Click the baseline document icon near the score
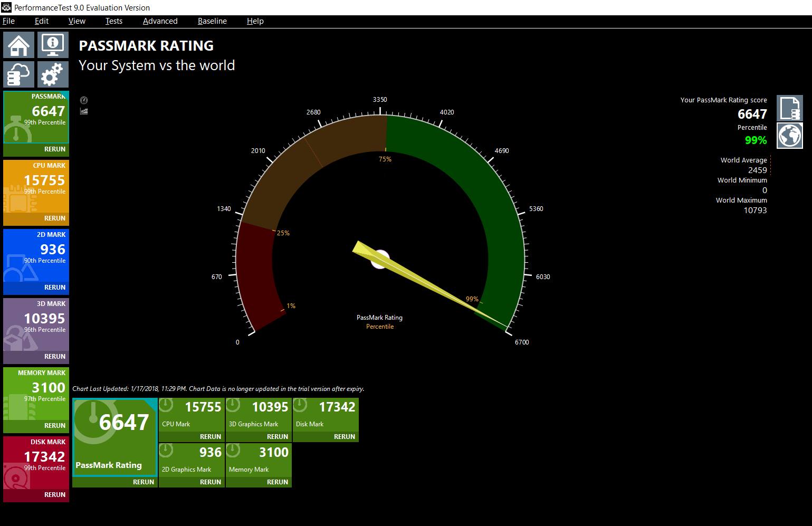 [790, 108]
